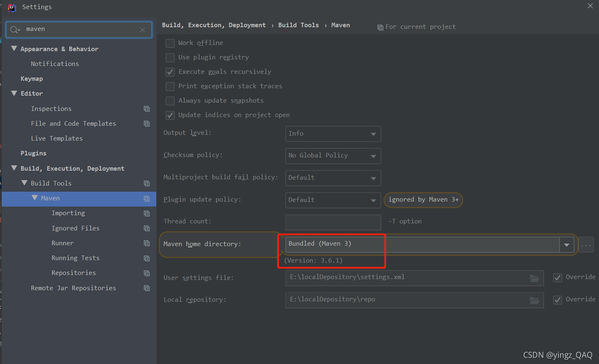Screen dimensions: 599x364
Task: Click the project-level icon beside Inspections
Action: pos(147,109)
